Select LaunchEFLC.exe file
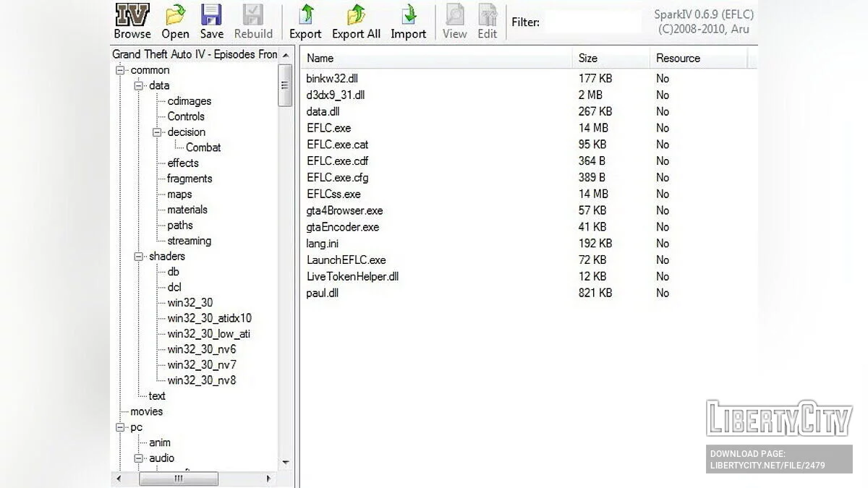The width and height of the screenshot is (868, 488). pos(346,260)
